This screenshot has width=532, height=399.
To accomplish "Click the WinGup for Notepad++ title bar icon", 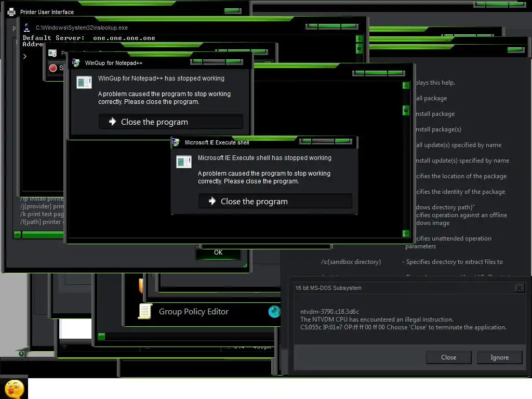I will (76, 63).
